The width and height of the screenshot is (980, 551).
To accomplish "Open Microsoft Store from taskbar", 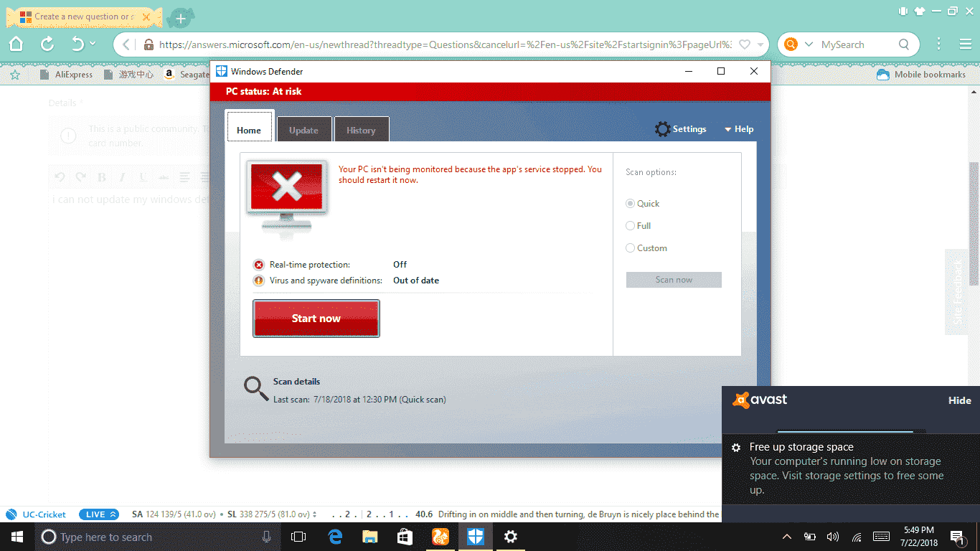I will [x=405, y=537].
